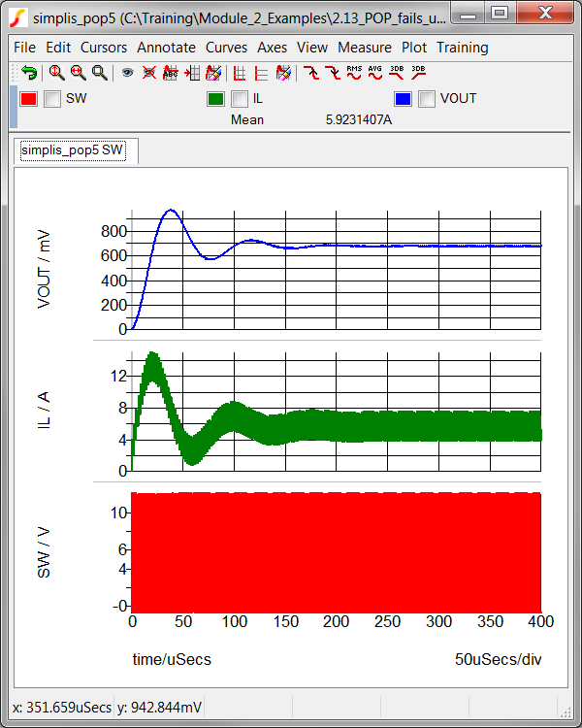This screenshot has width=582, height=728.
Task: Click the IL curve legend label
Action: pyautogui.click(x=258, y=98)
